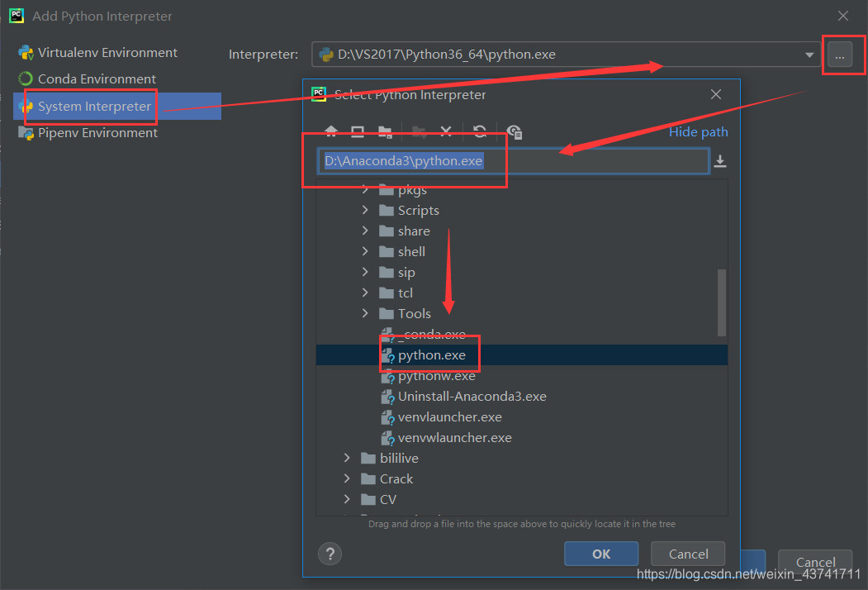868x590 pixels.
Task: Expand the shell folder
Action: [365, 251]
